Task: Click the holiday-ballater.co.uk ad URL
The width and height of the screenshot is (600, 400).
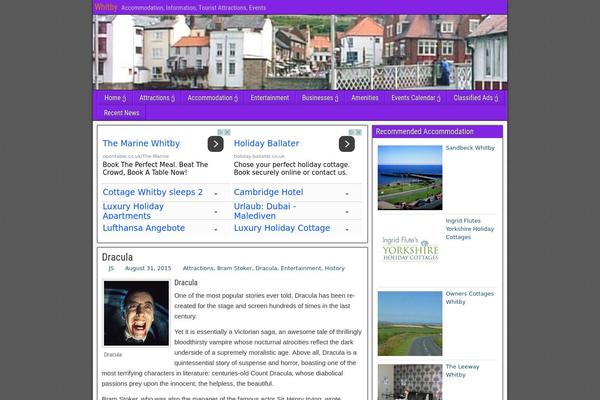Action: click(x=259, y=156)
